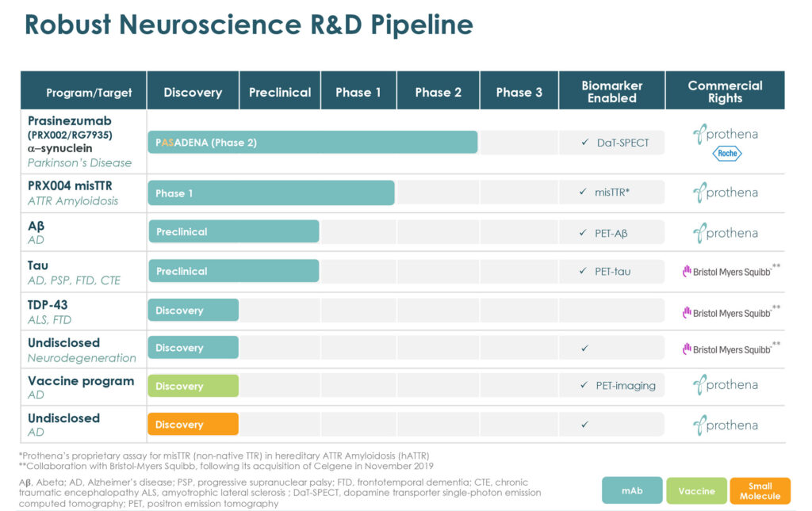
Task: Select Discovery bar in Undisclosed Neurodegeneration row
Action: click(x=193, y=348)
